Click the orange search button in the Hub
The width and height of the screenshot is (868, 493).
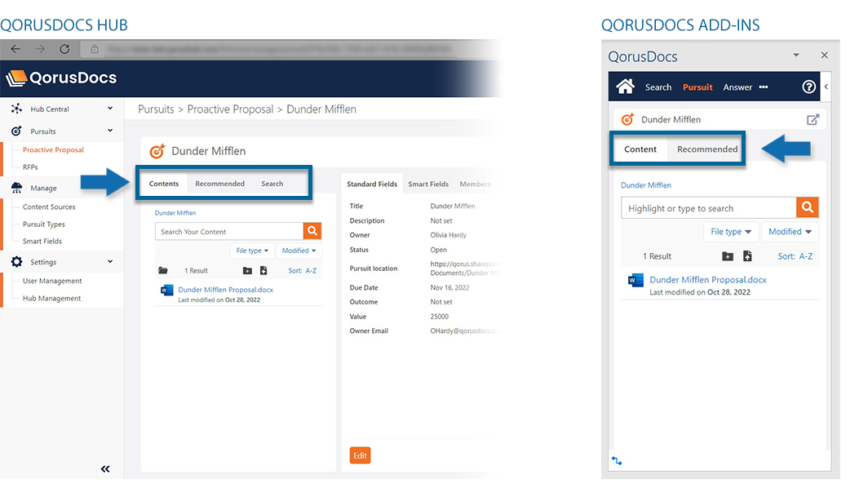(x=312, y=231)
